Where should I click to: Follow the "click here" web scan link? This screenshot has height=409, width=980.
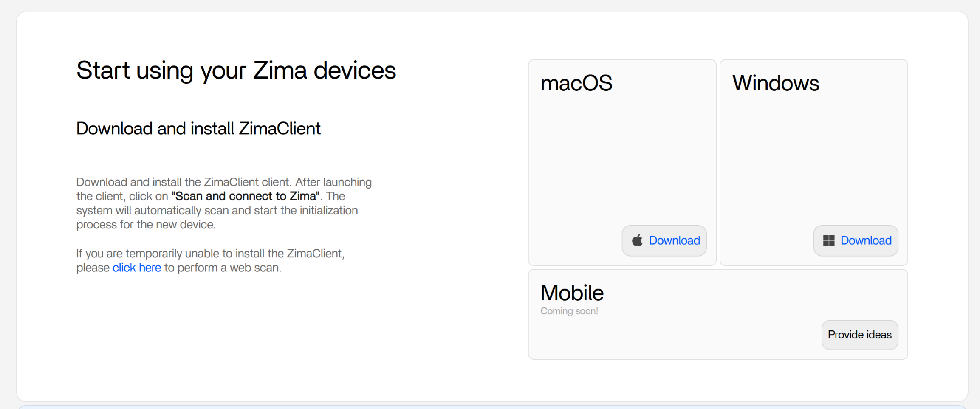(x=137, y=268)
